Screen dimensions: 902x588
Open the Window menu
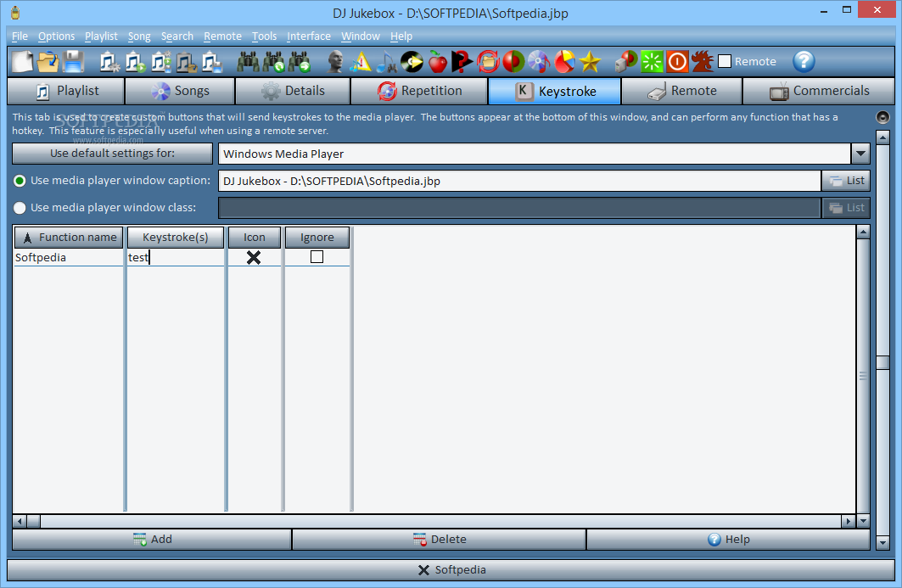click(x=361, y=36)
